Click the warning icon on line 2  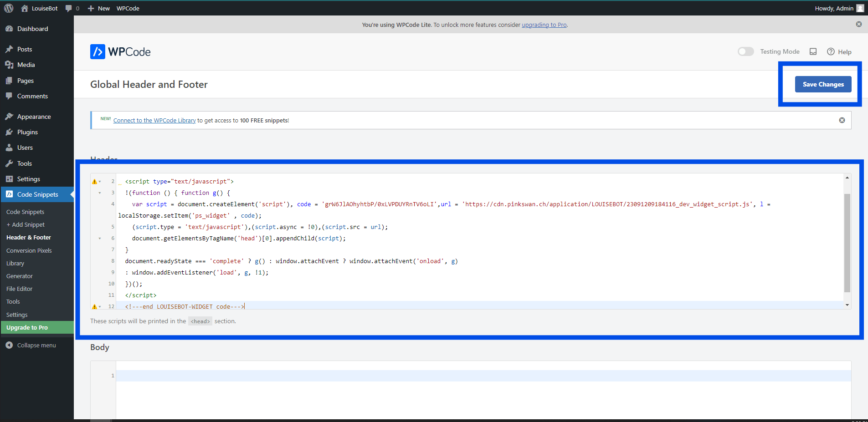[x=94, y=182]
